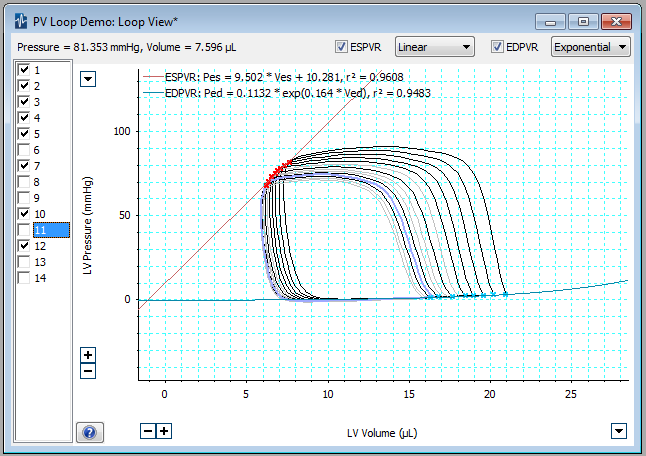
Task: Open the EDPVR Exponential fit type dropdown
Action: (x=591, y=47)
